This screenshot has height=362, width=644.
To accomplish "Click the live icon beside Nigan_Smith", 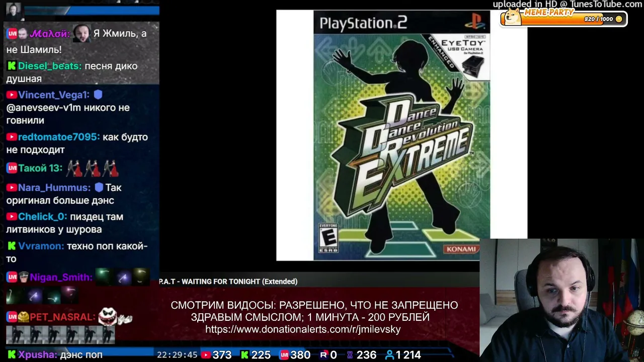I will point(12,277).
